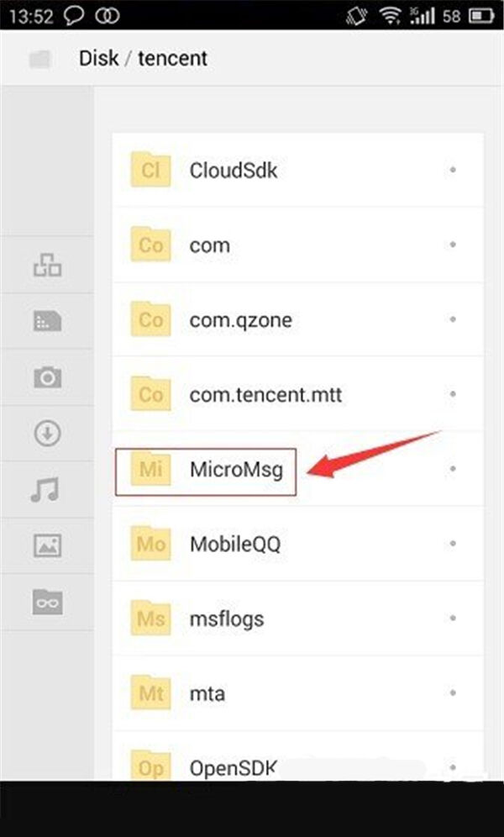Tap the Mo icon of MobileQQ folder

tap(151, 544)
